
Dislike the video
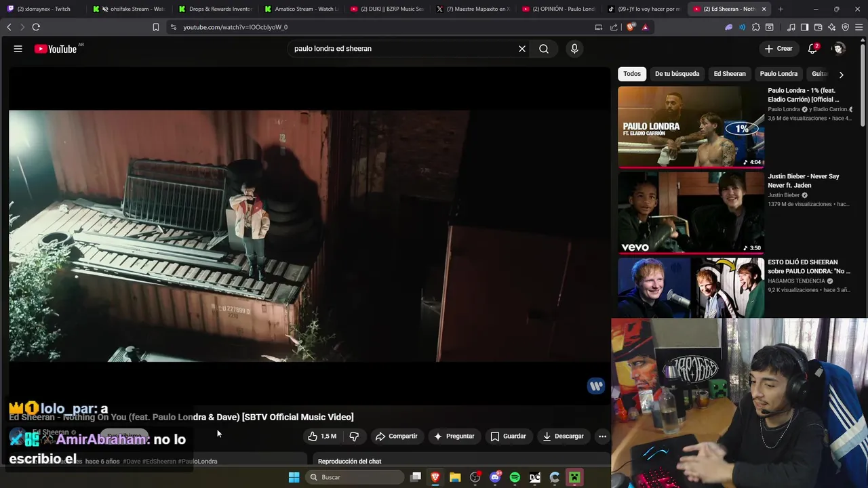point(354,436)
